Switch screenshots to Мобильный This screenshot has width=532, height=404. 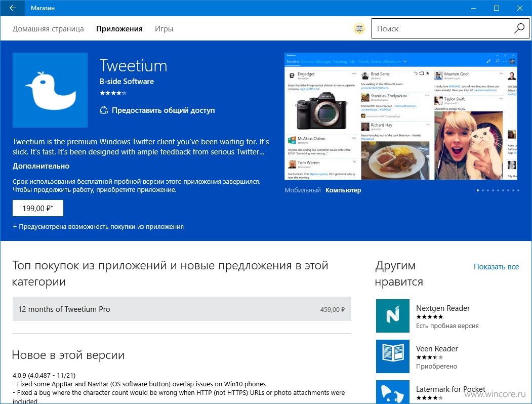pyautogui.click(x=302, y=190)
